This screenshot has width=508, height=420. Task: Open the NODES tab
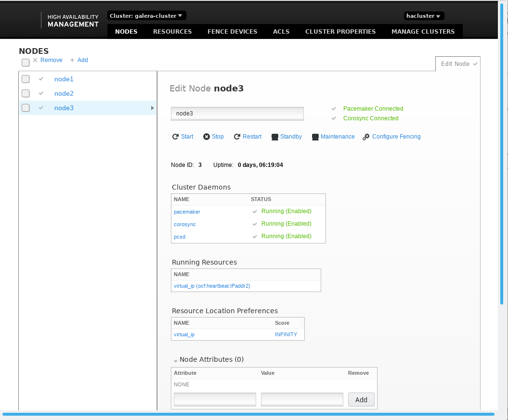coord(126,32)
